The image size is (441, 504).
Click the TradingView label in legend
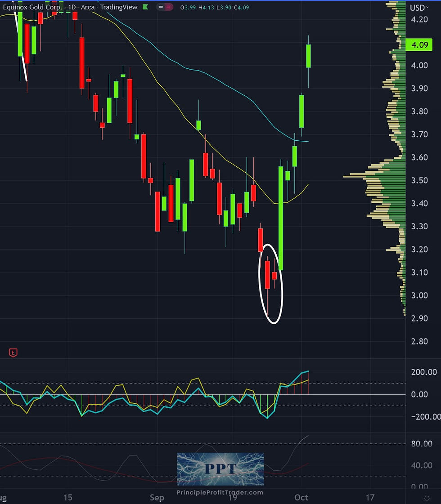click(119, 7)
